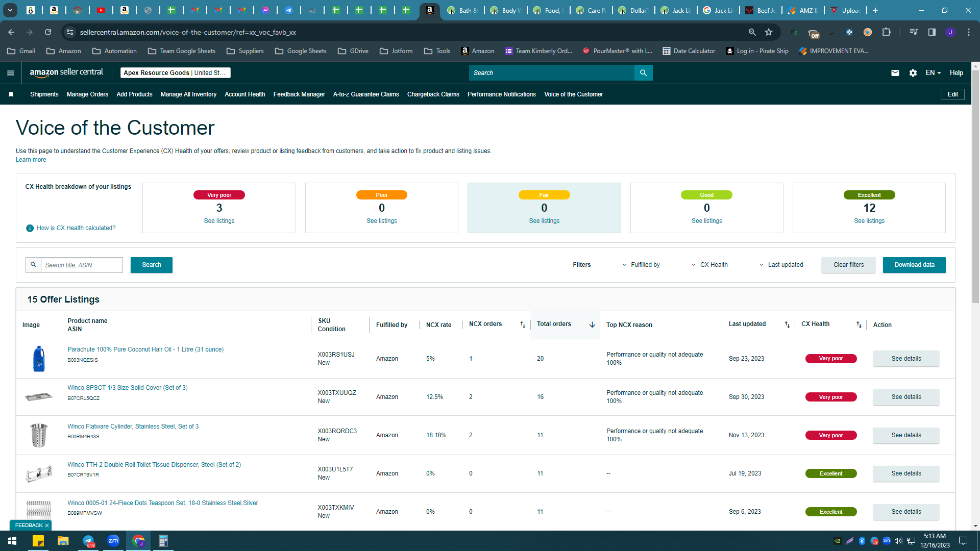The width and height of the screenshot is (980, 551).
Task: Open Feedback Manager
Action: pyautogui.click(x=299, y=94)
